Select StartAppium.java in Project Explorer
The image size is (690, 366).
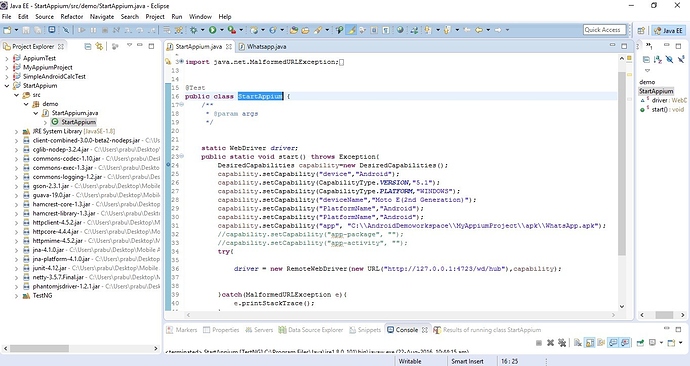(70, 113)
